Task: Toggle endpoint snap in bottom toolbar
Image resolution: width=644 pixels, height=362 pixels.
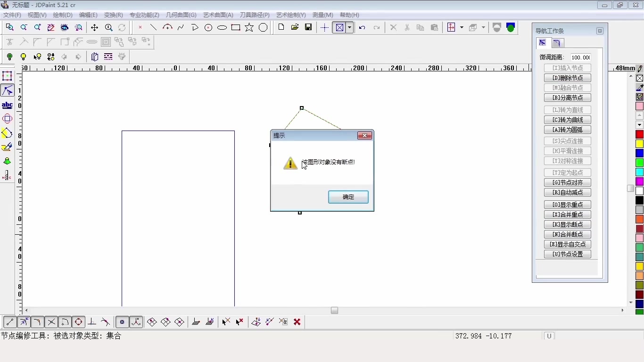Action: point(9,322)
